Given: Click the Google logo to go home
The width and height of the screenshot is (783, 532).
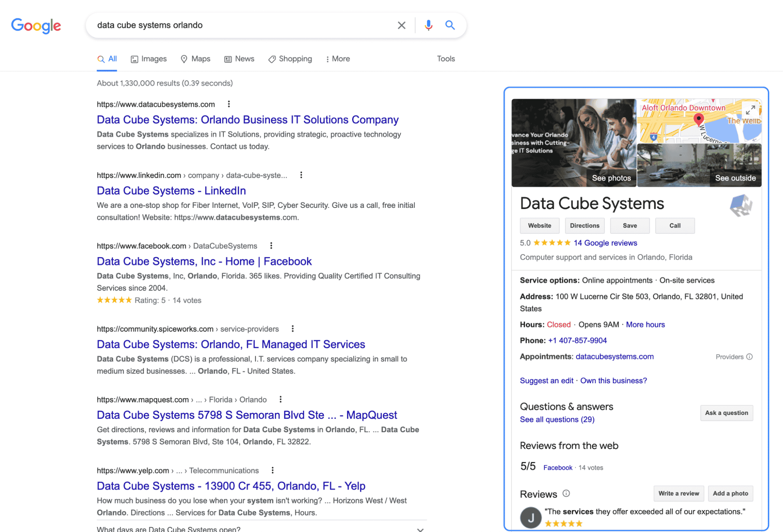Looking at the screenshot, I should point(36,26).
